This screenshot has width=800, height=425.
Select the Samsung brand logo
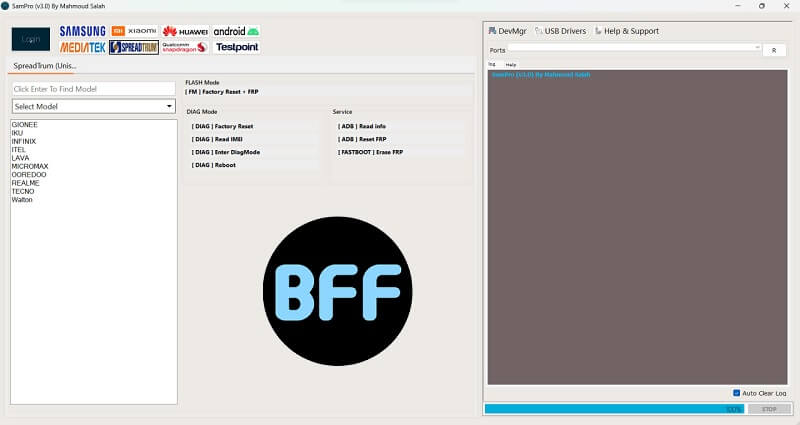coord(82,31)
